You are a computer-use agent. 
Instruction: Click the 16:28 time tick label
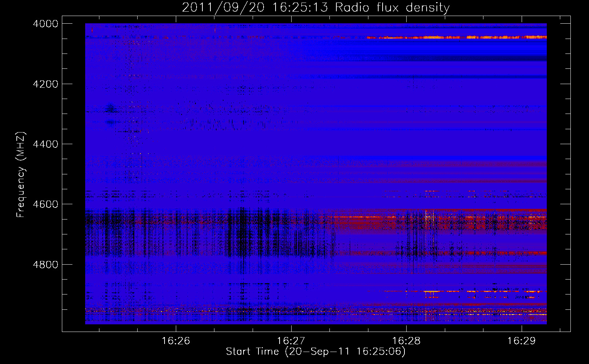click(406, 341)
